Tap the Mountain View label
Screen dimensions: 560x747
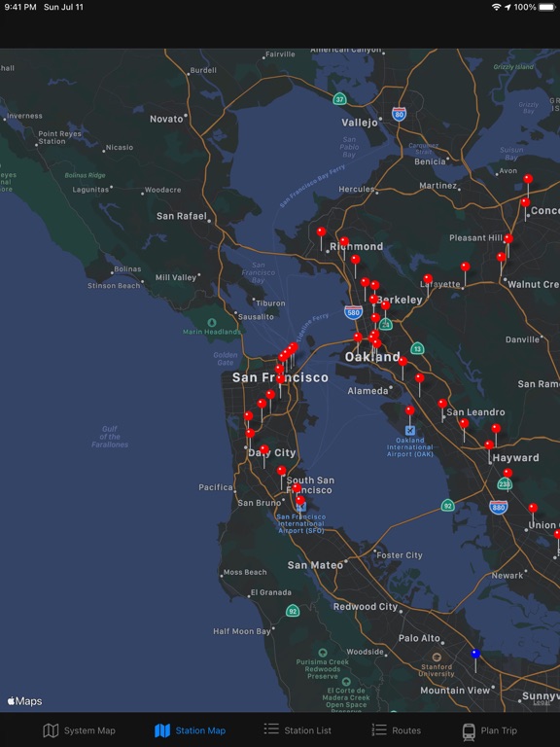click(x=455, y=691)
